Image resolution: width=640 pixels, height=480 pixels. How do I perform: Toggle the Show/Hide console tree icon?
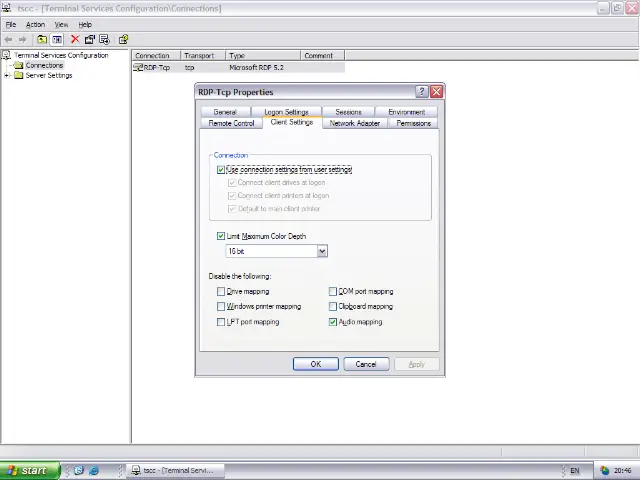click(57, 40)
